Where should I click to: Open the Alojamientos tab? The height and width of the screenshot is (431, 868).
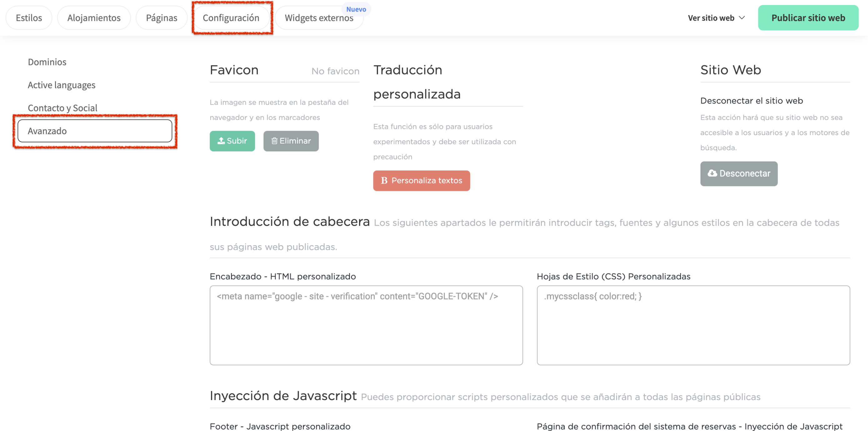tap(94, 18)
